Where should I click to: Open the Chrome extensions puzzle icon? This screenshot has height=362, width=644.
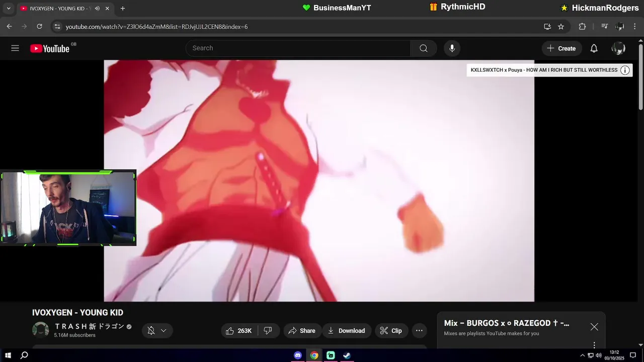point(582,26)
